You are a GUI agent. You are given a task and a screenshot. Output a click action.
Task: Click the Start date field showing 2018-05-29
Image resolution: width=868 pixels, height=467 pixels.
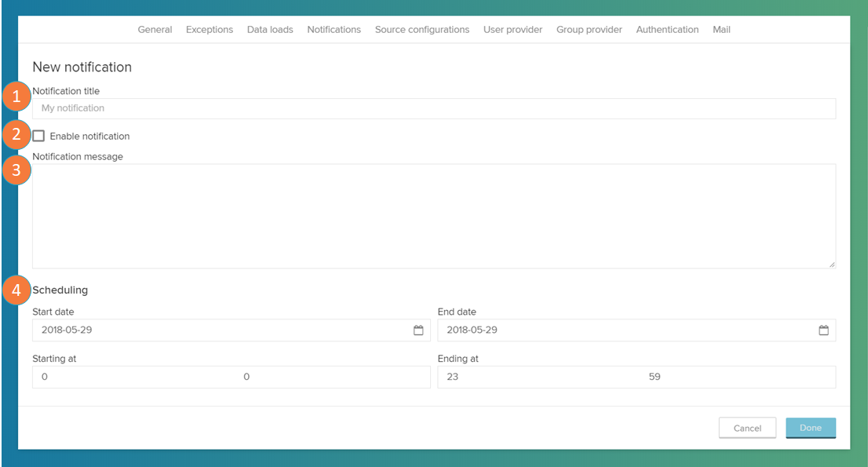coord(220,330)
